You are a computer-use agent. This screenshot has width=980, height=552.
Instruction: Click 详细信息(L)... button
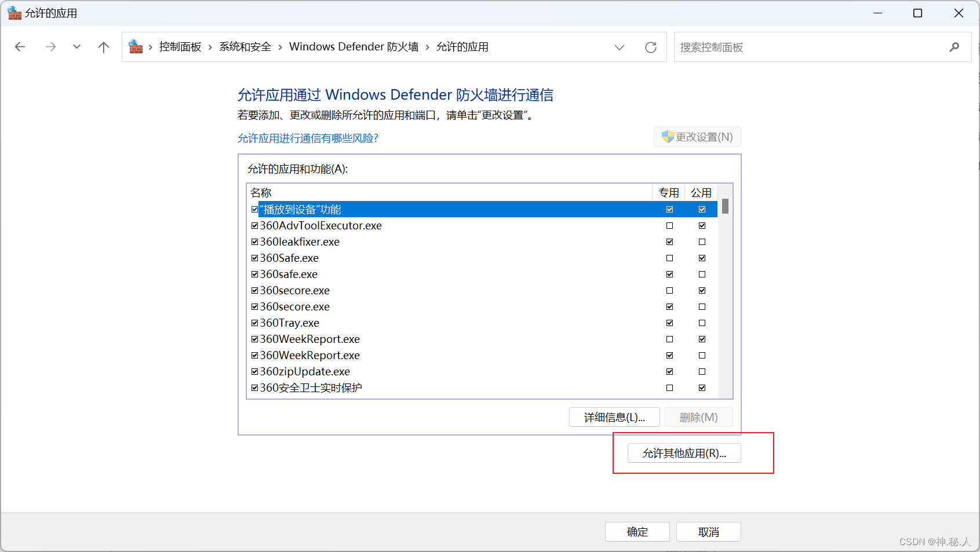(614, 418)
